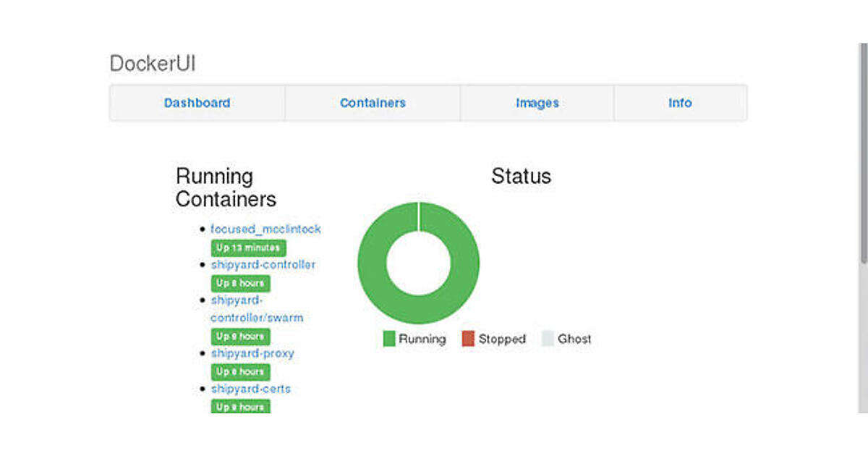Click the DockerUI title
This screenshot has height=456, width=868.
pos(153,64)
